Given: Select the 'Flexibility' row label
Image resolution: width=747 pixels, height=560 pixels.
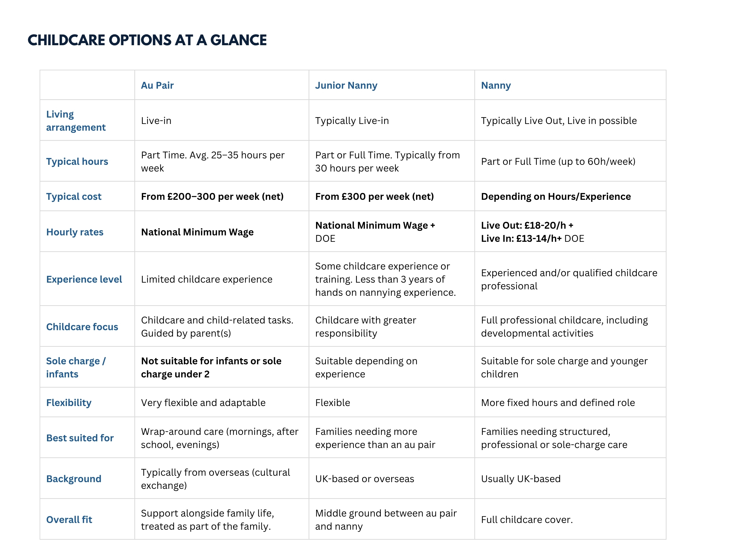Looking at the screenshot, I should pyautogui.click(x=69, y=403).
